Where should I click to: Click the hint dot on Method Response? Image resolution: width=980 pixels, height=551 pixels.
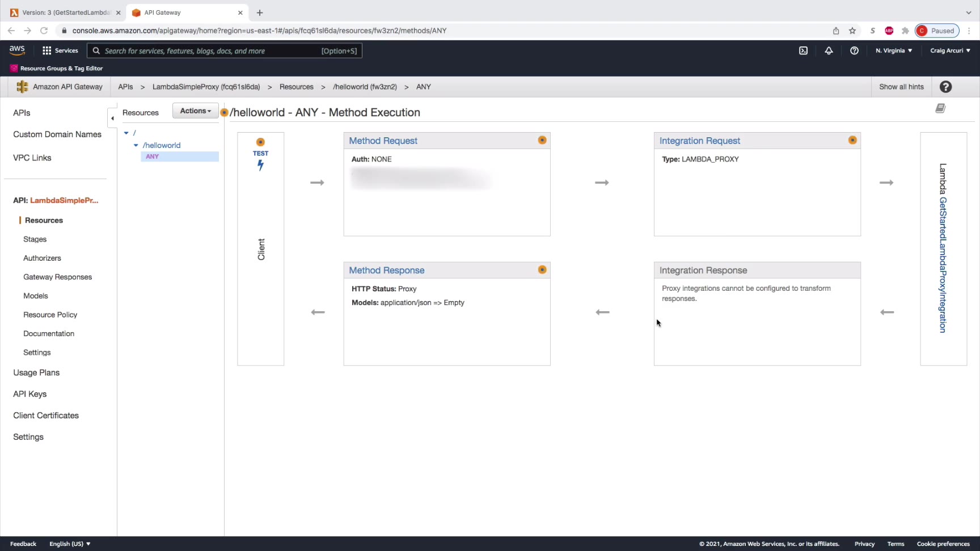542,270
